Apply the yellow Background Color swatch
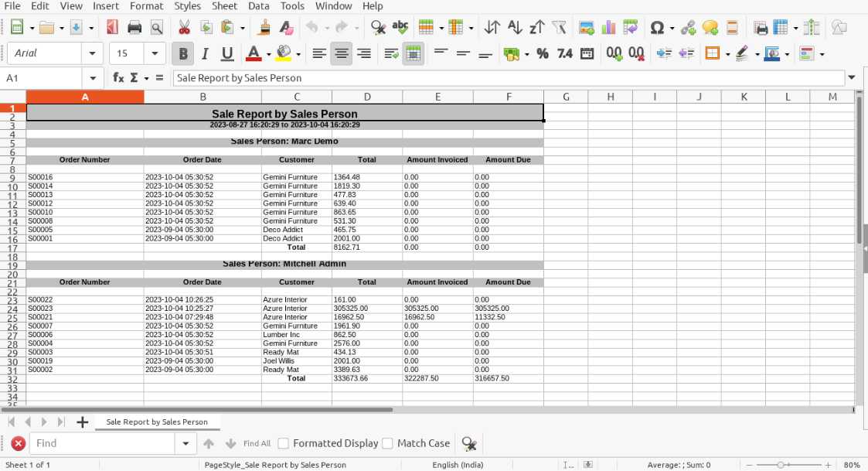 pos(284,53)
